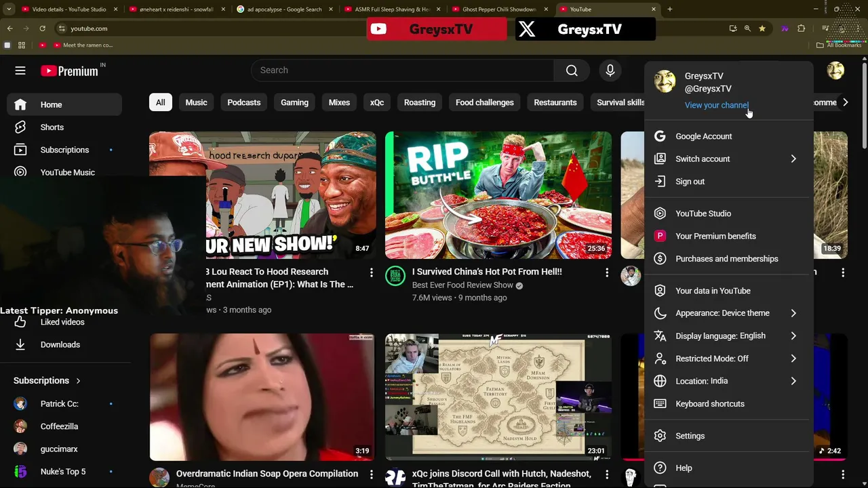Open Downloads in the sidebar
The height and width of the screenshot is (488, 868).
click(64, 344)
